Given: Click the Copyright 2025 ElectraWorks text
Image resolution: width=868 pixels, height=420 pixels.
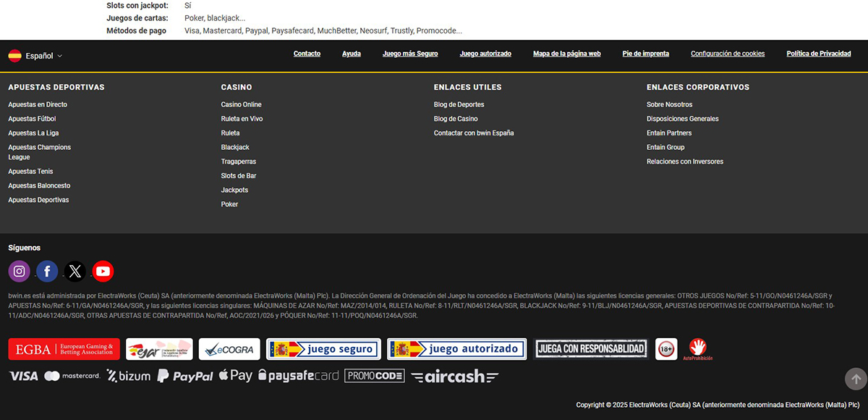Looking at the screenshot, I should (x=718, y=405).
